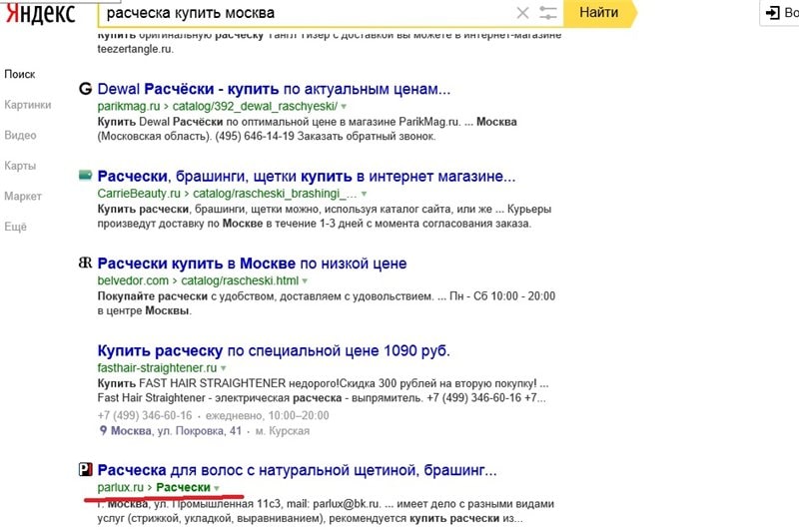This screenshot has width=799, height=532.
Task: Expand the CarrieBeauty.ru result dropdown arrow
Action: pyautogui.click(x=364, y=194)
